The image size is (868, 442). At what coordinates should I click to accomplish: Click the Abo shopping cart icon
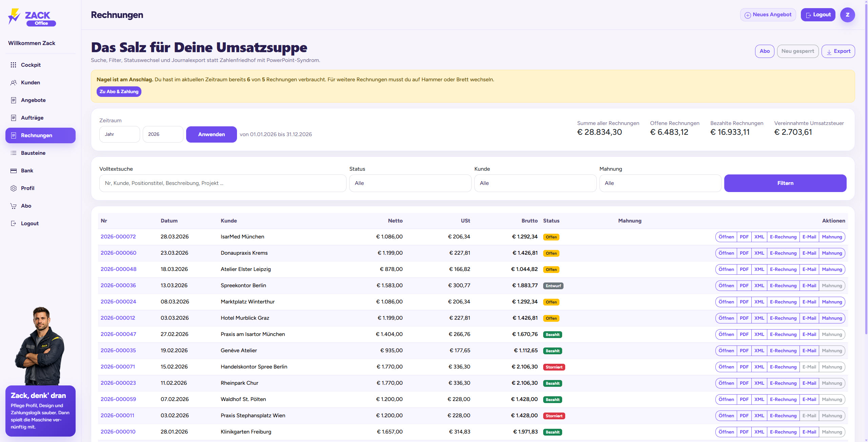14,206
